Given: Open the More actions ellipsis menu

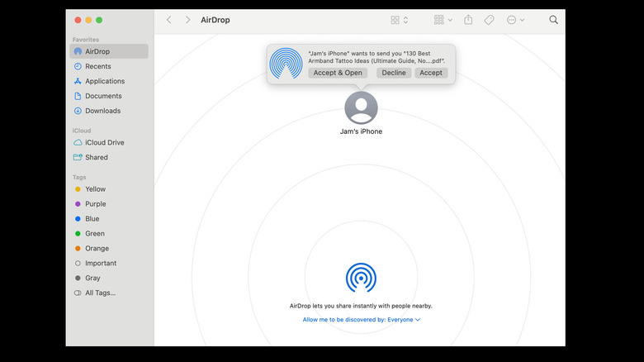Looking at the screenshot, I should point(515,20).
